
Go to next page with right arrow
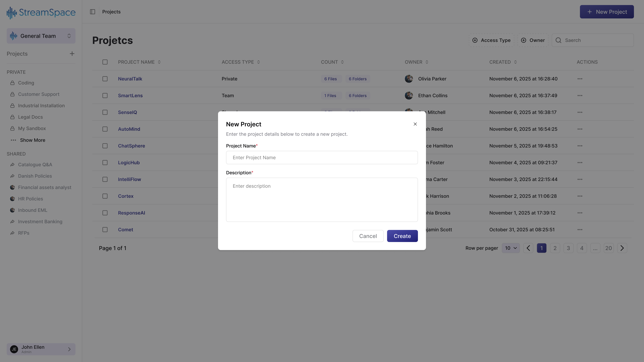(622, 248)
